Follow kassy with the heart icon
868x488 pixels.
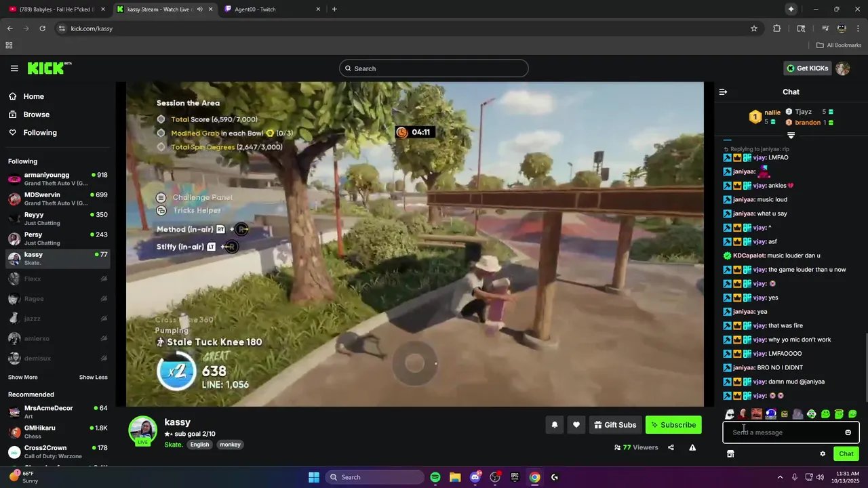click(x=576, y=425)
